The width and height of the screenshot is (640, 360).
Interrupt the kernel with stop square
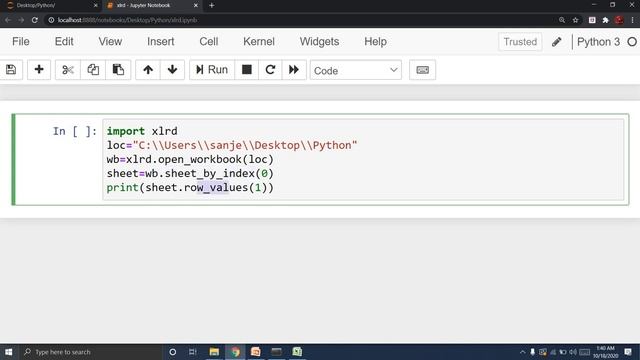pos(247,70)
